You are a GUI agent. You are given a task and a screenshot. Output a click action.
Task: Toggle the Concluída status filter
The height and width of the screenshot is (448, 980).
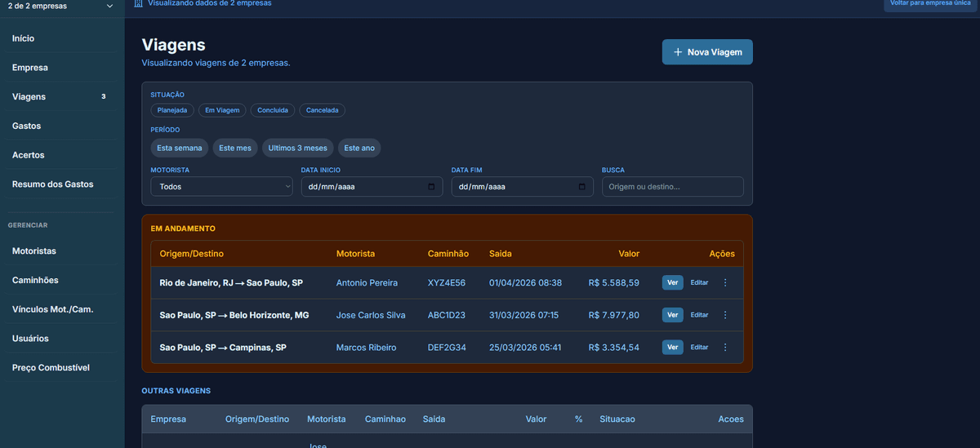click(273, 110)
